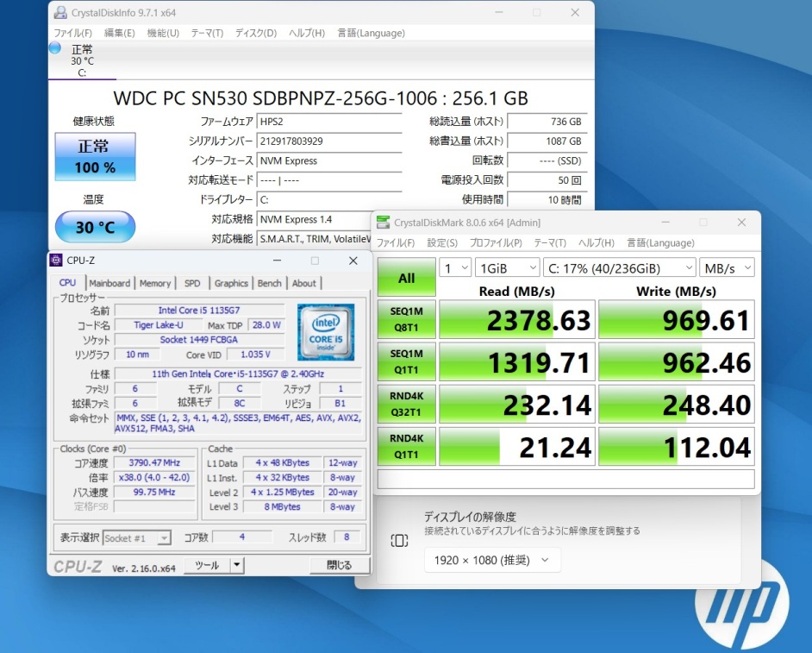This screenshot has height=653, width=812.
Task: Run the SEQ1M Q1T1 test
Action: point(407,361)
